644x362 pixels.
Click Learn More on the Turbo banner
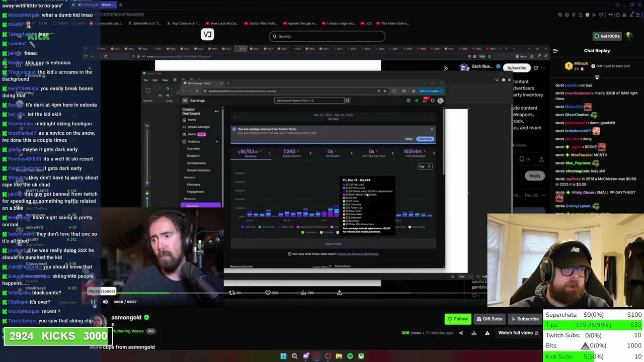coord(425,139)
